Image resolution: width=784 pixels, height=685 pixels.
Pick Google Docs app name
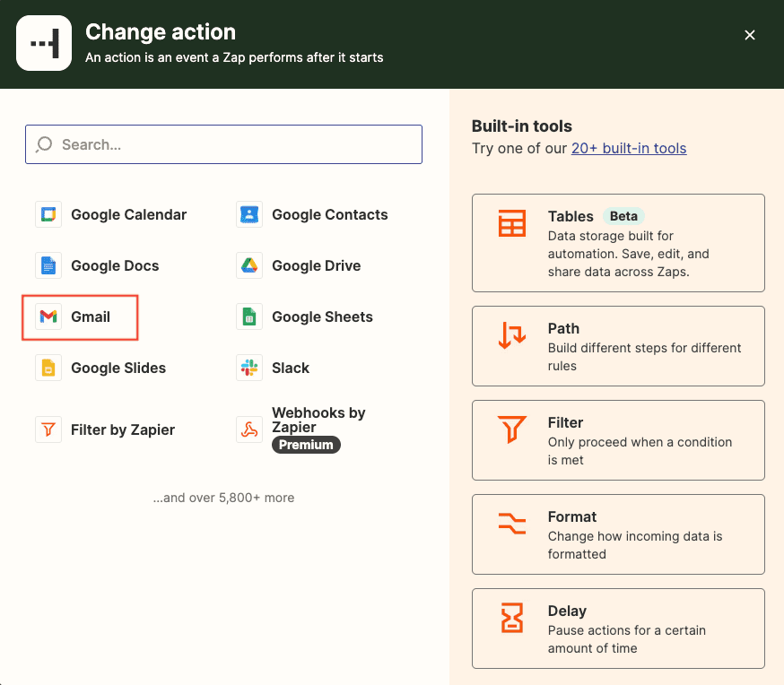pos(115,265)
